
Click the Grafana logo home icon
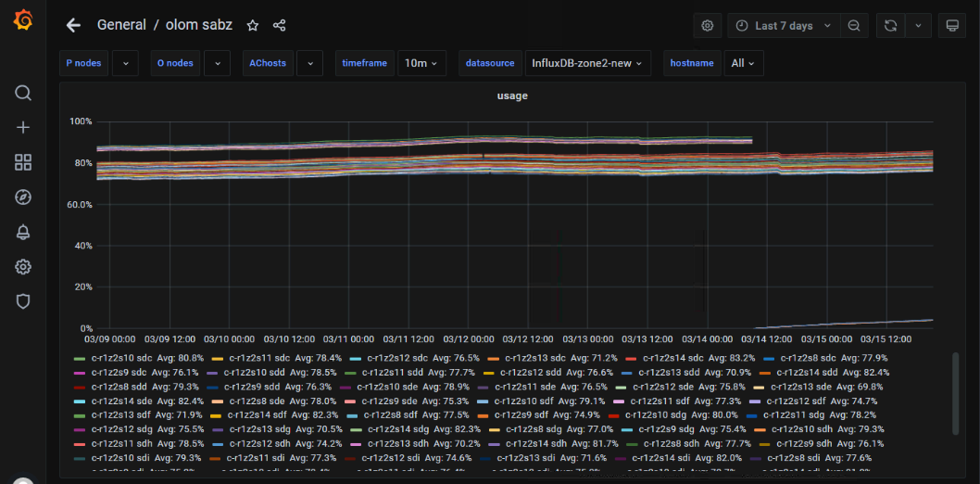[23, 20]
